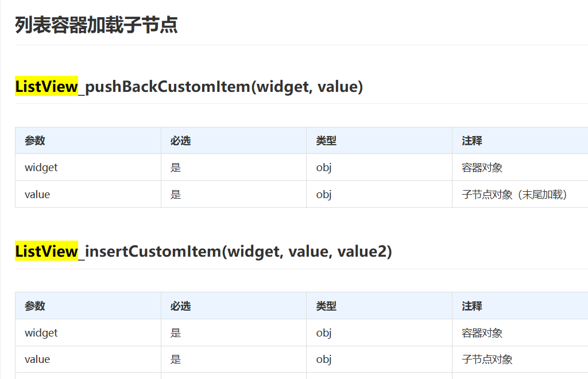This screenshot has height=379, width=588.
Task: Select the ListView_insertCustomItem function heading
Action: click(x=204, y=252)
